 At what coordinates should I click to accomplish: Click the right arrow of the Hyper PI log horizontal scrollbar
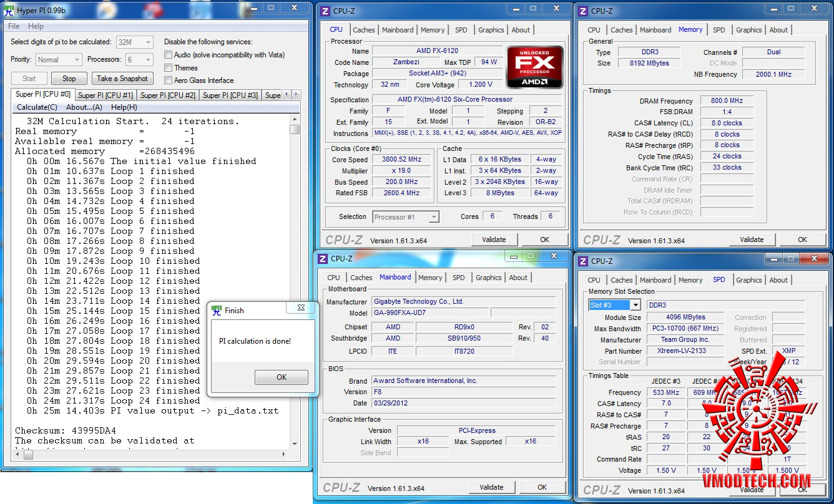[285, 455]
